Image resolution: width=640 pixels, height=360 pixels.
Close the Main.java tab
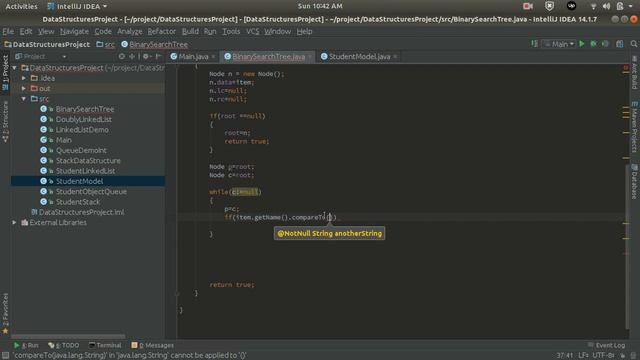tap(213, 57)
